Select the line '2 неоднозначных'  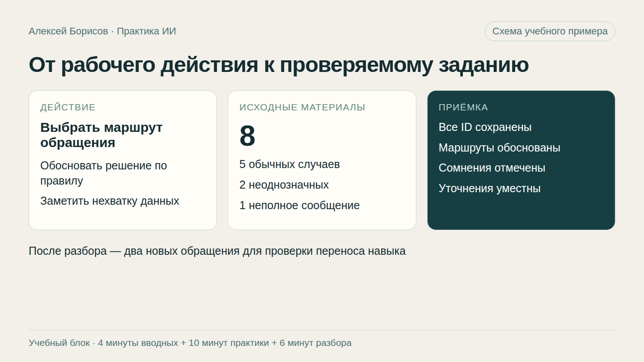284,185
